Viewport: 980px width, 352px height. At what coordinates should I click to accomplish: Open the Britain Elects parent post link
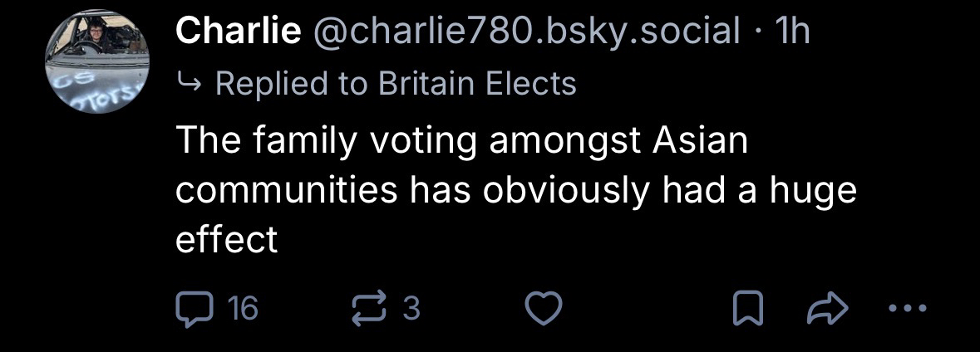476,83
